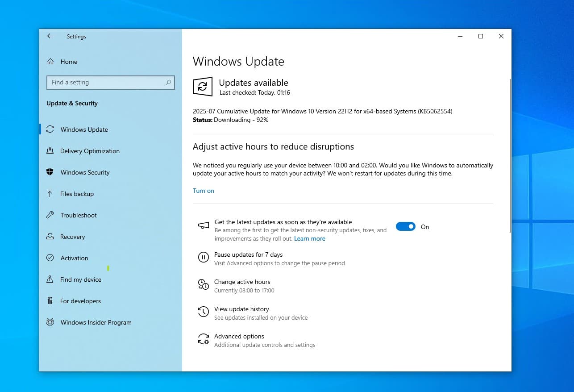The height and width of the screenshot is (392, 574).
Task: Click the Find a setting search box
Action: point(106,83)
